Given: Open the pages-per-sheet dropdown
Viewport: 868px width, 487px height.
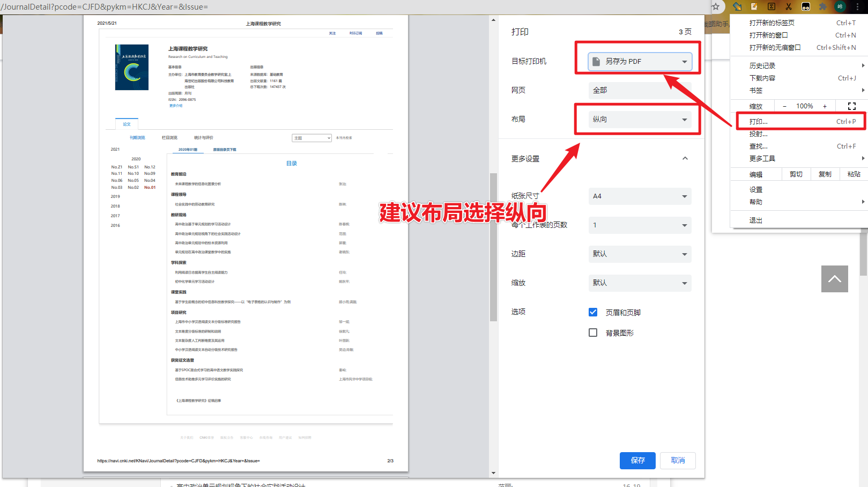Looking at the screenshot, I should [640, 225].
